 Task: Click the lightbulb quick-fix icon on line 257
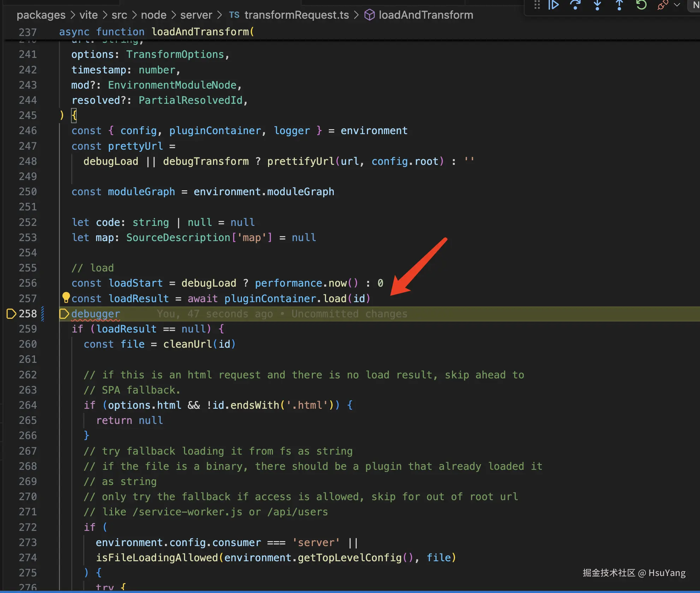click(x=66, y=298)
